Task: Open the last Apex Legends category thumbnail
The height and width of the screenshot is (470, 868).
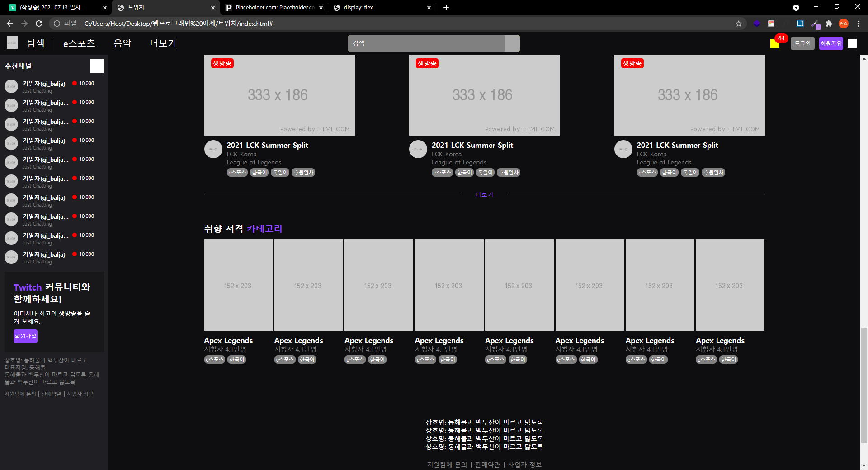Action: point(730,285)
